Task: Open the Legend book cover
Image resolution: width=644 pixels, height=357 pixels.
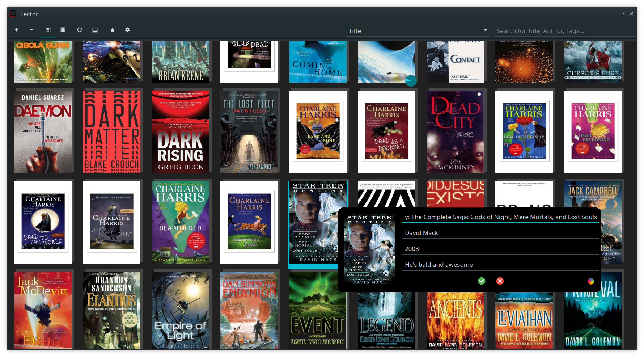Action: click(386, 321)
